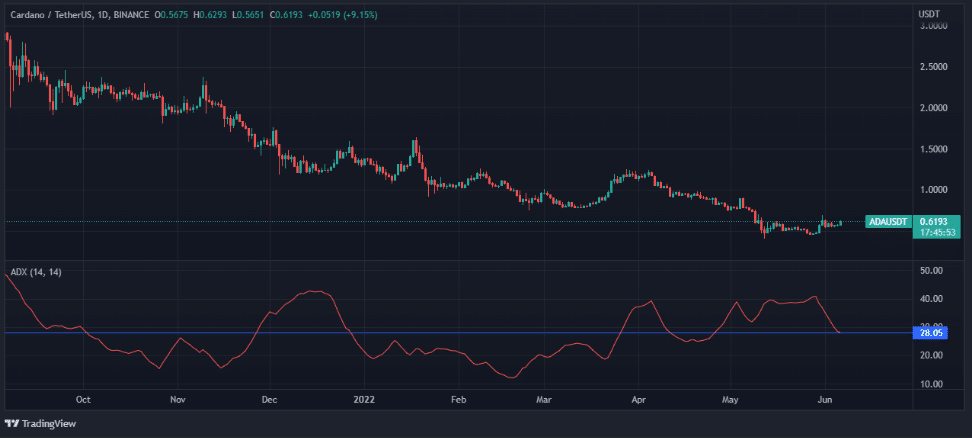Image resolution: width=972 pixels, height=438 pixels.
Task: Click the 50.00 ADX axis label
Action: 932,271
